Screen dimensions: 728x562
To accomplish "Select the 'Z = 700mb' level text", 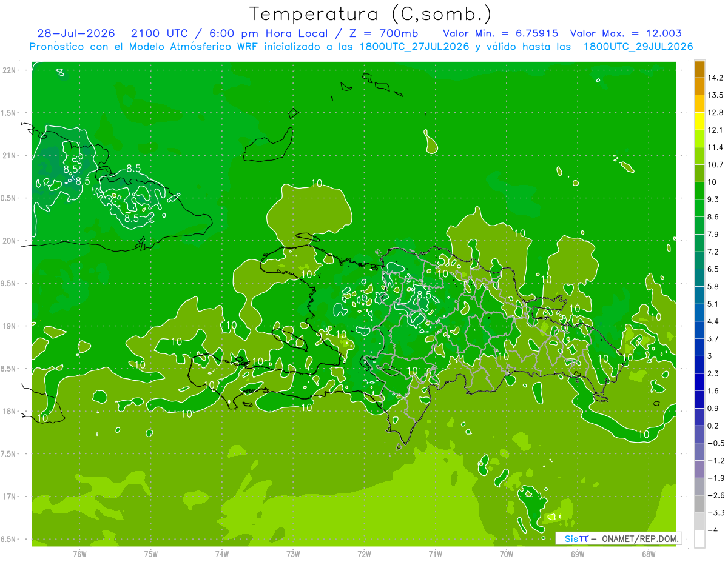I will pos(385,33).
